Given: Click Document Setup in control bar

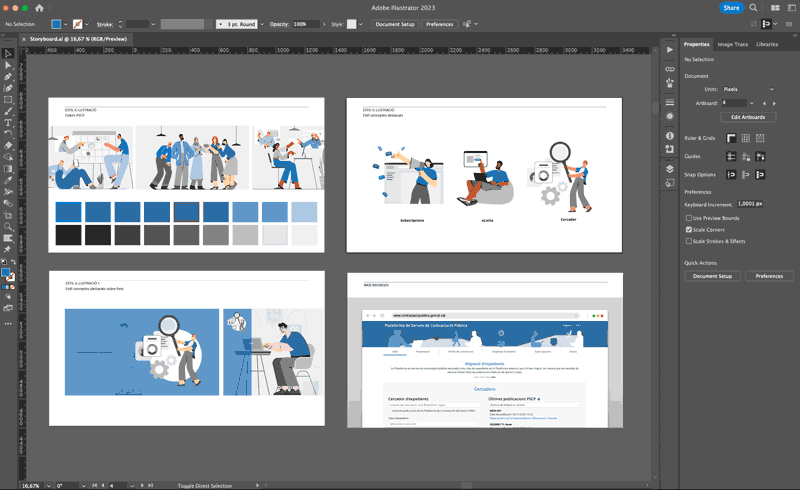Looking at the screenshot, I should tap(395, 24).
